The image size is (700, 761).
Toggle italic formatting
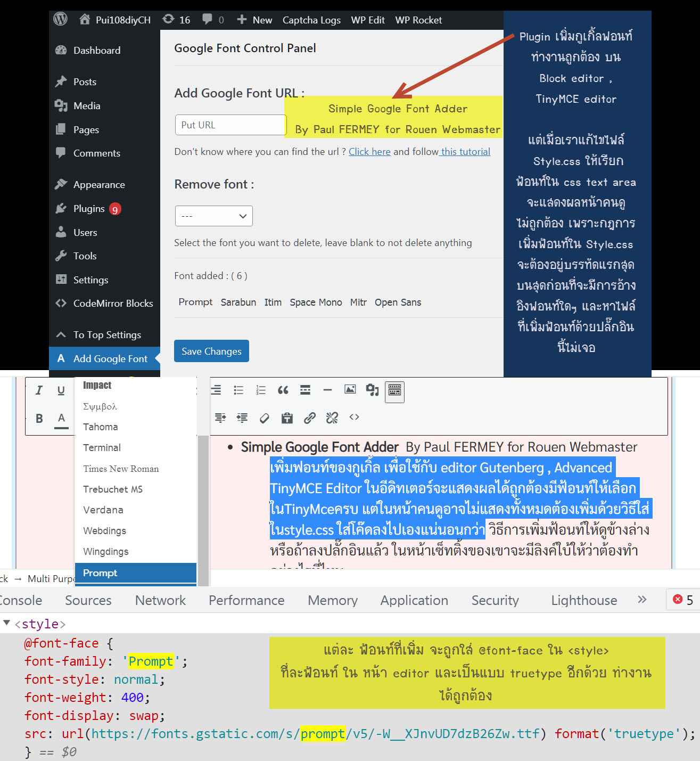point(39,390)
